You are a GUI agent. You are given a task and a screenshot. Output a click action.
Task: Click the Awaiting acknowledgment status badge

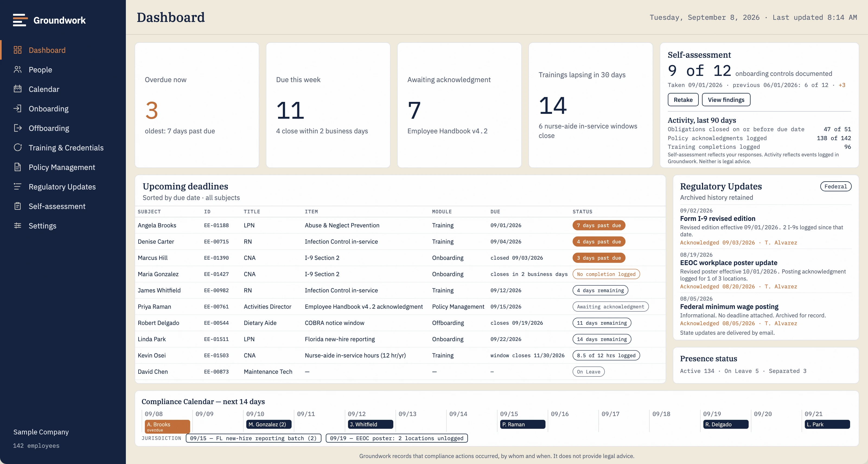611,307
